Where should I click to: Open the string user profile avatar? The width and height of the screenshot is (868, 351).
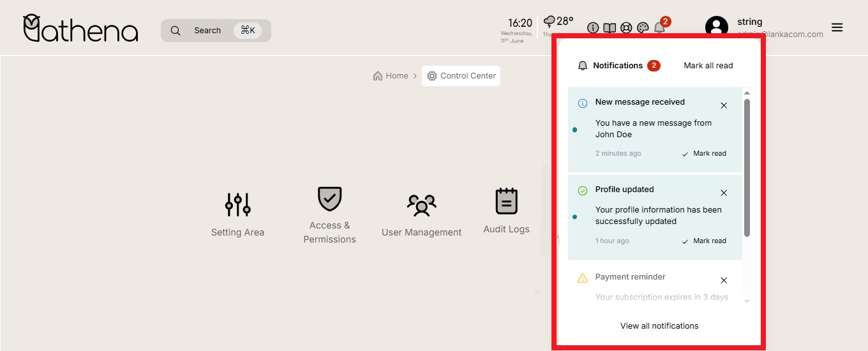point(717,27)
